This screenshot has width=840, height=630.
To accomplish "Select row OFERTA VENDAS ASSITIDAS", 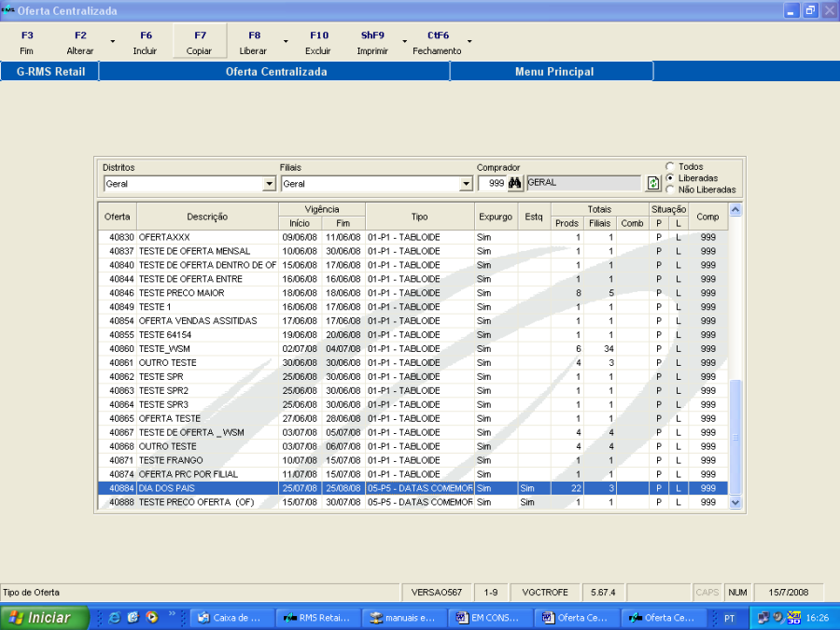I will (x=413, y=321).
